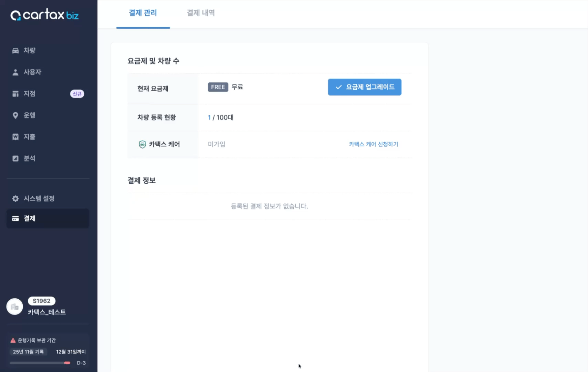
Task: Select the 결제 관리 tab
Action: (143, 13)
